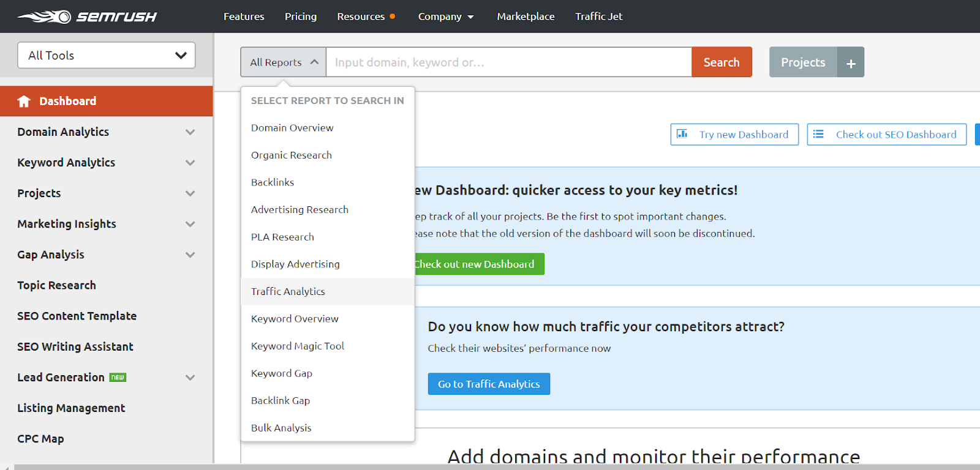
Task: Select Advertising Research report
Action: (x=328, y=210)
